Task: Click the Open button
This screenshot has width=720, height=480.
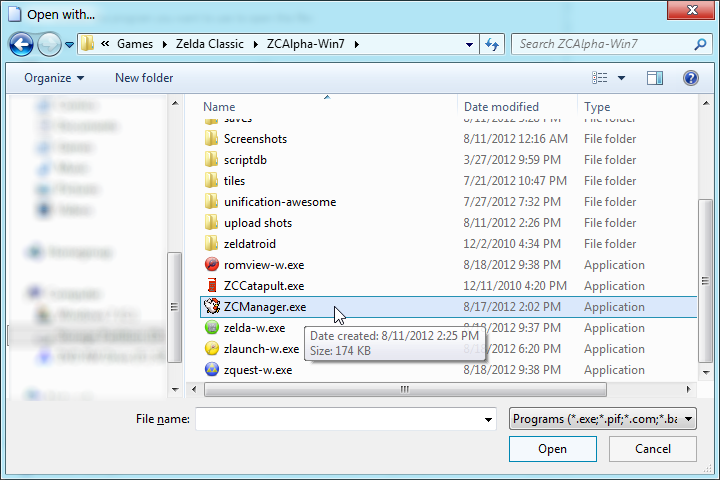Action: coord(552,449)
